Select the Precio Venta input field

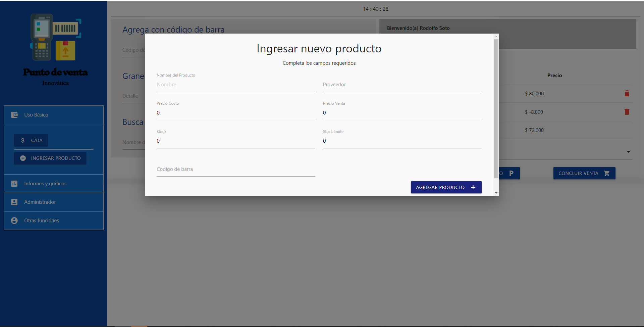tap(402, 113)
